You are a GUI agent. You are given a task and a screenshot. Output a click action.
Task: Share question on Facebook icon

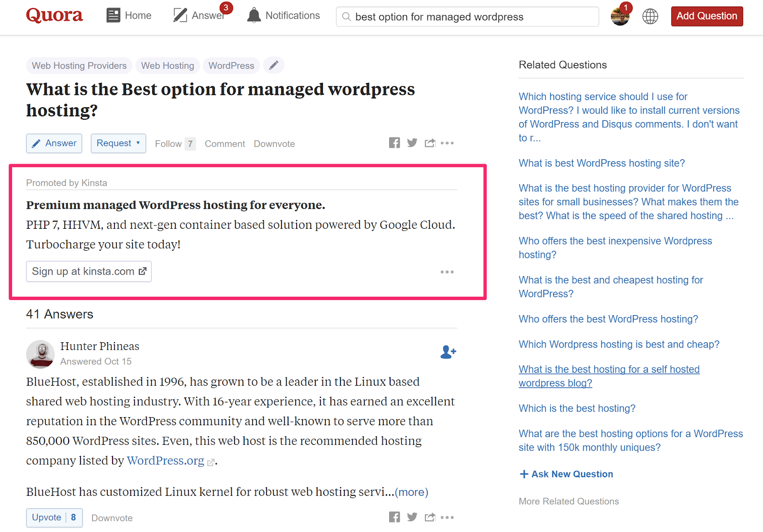pos(394,143)
